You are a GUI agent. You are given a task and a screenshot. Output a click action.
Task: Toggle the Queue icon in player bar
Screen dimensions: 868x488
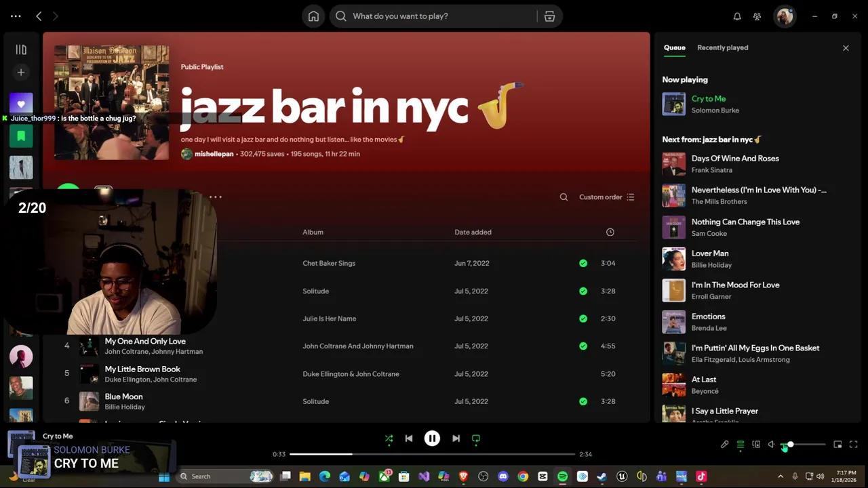(740, 445)
